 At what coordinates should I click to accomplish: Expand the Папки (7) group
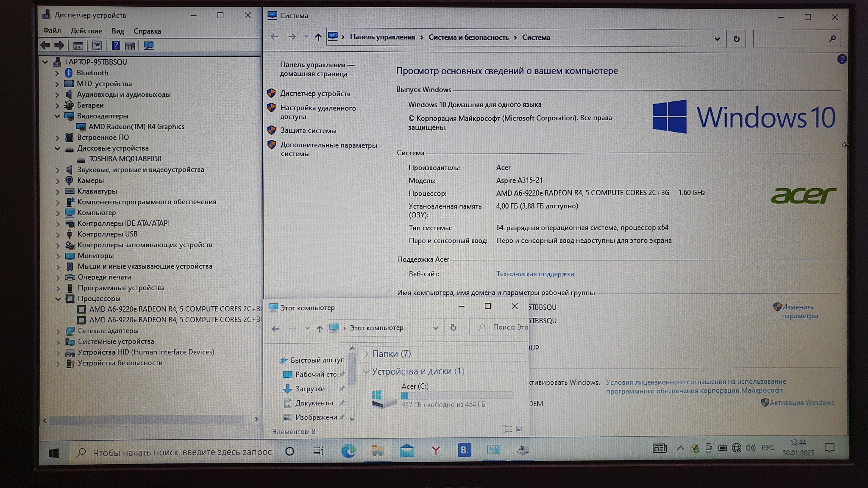pyautogui.click(x=366, y=354)
